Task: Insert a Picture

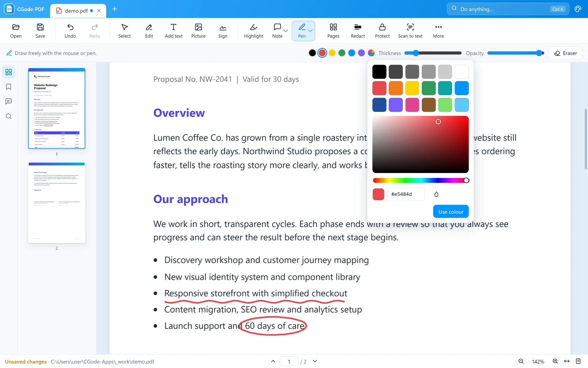Action: pos(198,31)
